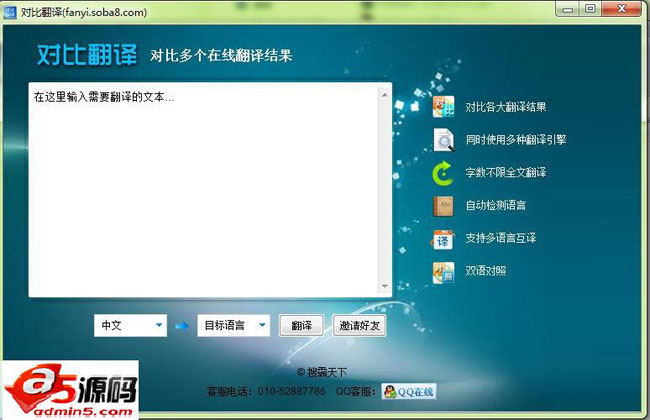Click the magnifier icon beside 同时使用多种翻译引擎
The width and height of the screenshot is (650, 420).
click(x=444, y=140)
